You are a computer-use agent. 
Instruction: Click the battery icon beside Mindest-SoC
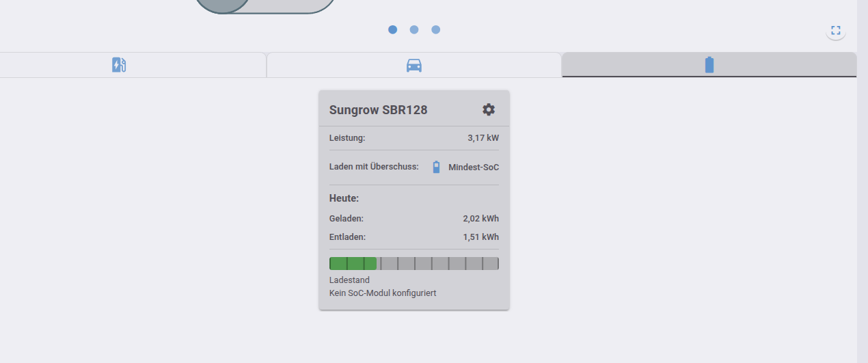click(437, 167)
